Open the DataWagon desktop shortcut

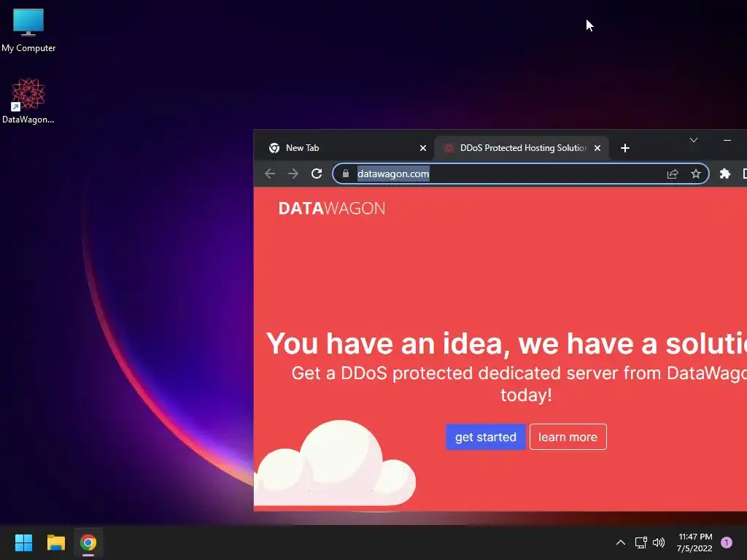28,101
